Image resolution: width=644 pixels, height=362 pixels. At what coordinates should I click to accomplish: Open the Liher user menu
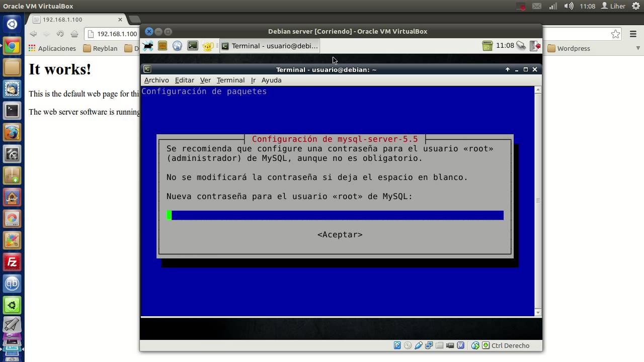click(x=613, y=6)
